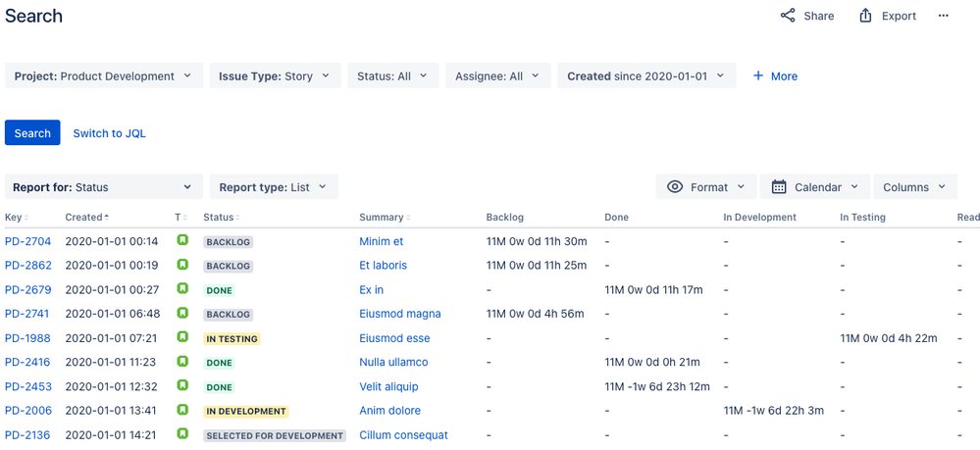Open the Anim dolore summary link
Image resolution: width=980 pixels, height=450 pixels.
coord(390,411)
